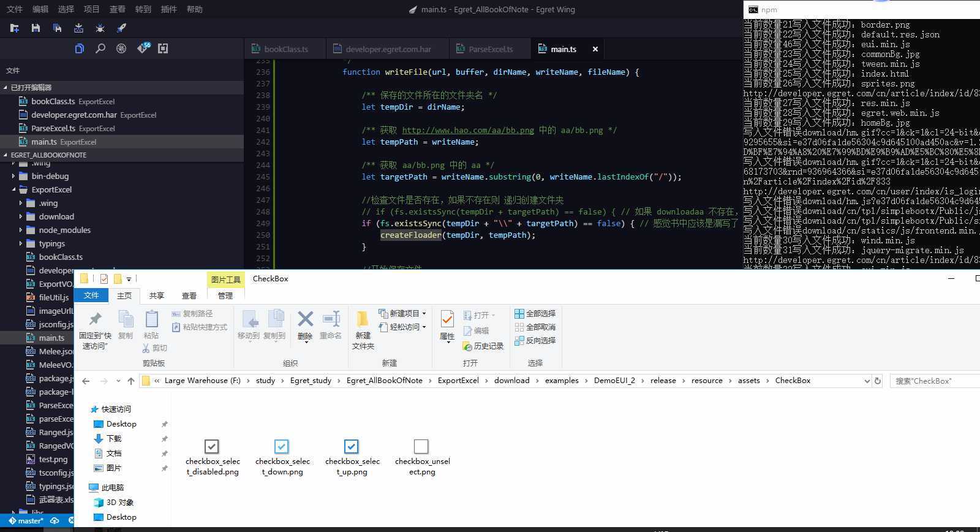Open the file explorer view in sidebar
The image size is (980, 532).
(80, 48)
